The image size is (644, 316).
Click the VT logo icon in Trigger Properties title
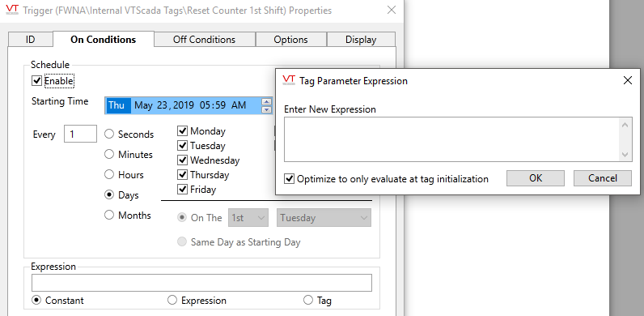point(12,11)
